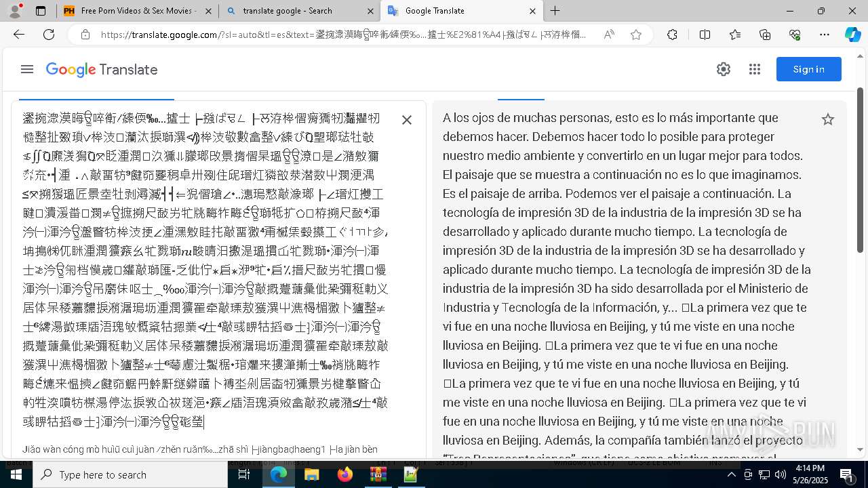868x488 pixels.
Task: Open Microsoft Edge from the taskbar
Action: click(279, 474)
